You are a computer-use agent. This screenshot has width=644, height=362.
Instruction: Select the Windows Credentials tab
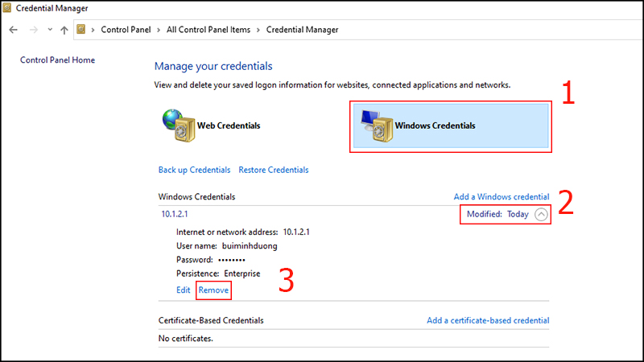tap(451, 125)
